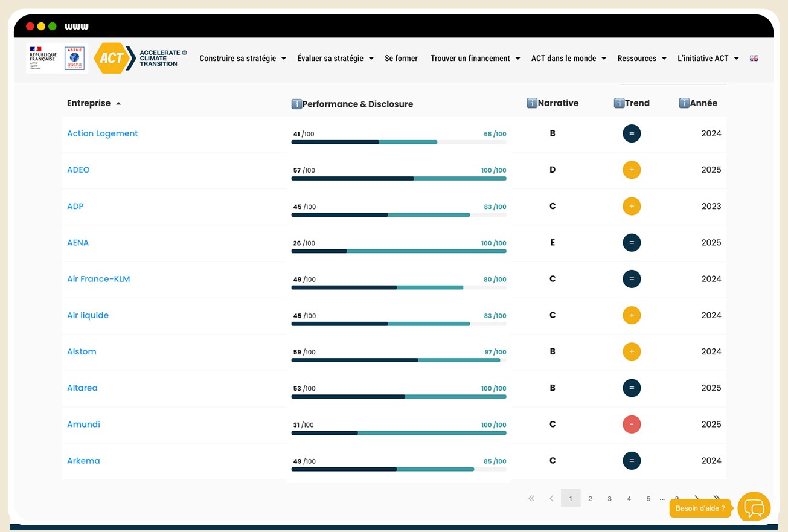Screen dimensions: 788x532
Task: Open the Air France-KLM company link
Action: pyautogui.click(x=98, y=279)
